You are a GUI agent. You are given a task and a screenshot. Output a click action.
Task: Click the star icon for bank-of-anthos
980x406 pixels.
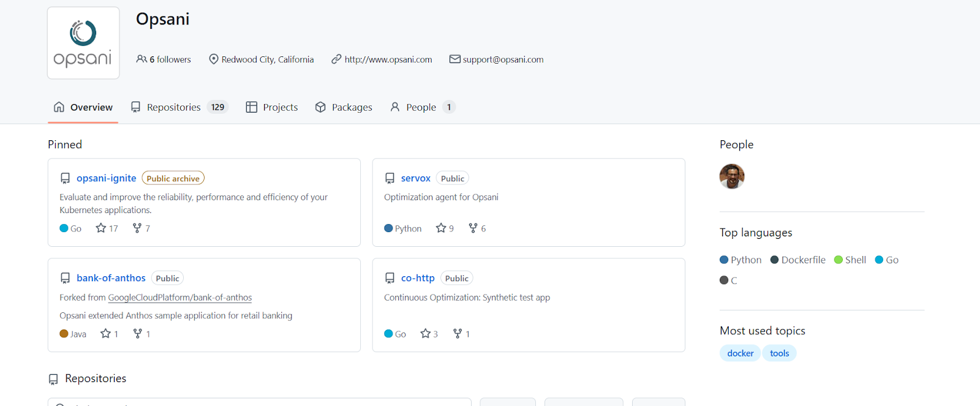coord(105,333)
